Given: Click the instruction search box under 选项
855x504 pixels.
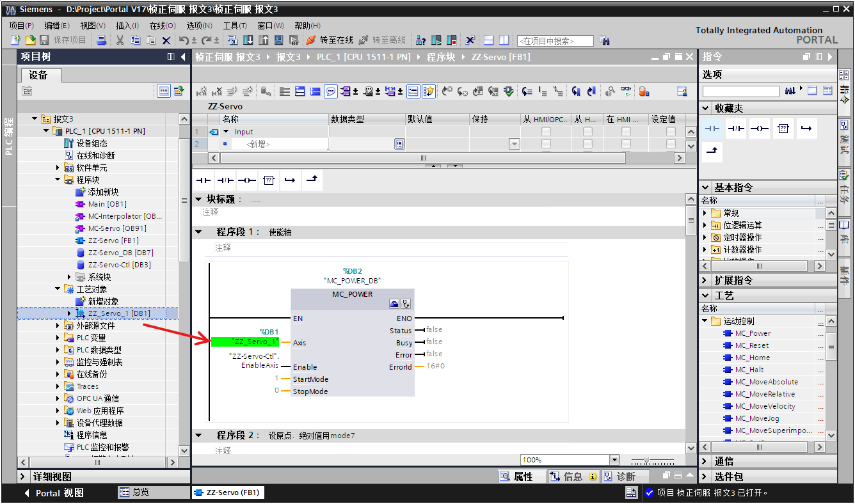Looking at the screenshot, I should tap(740, 91).
